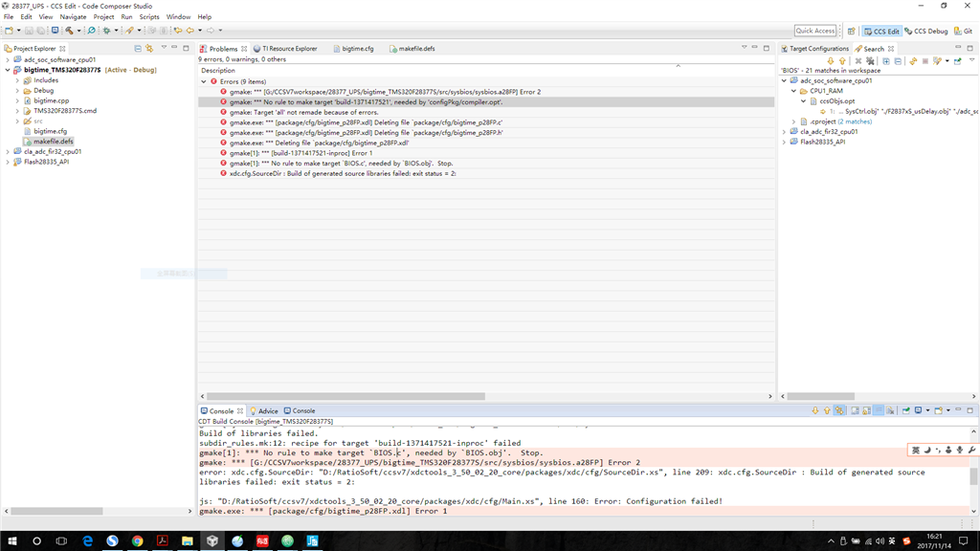The width and height of the screenshot is (980, 551).
Task: Click the flashlight Search toolbar icon
Action: pos(129,30)
